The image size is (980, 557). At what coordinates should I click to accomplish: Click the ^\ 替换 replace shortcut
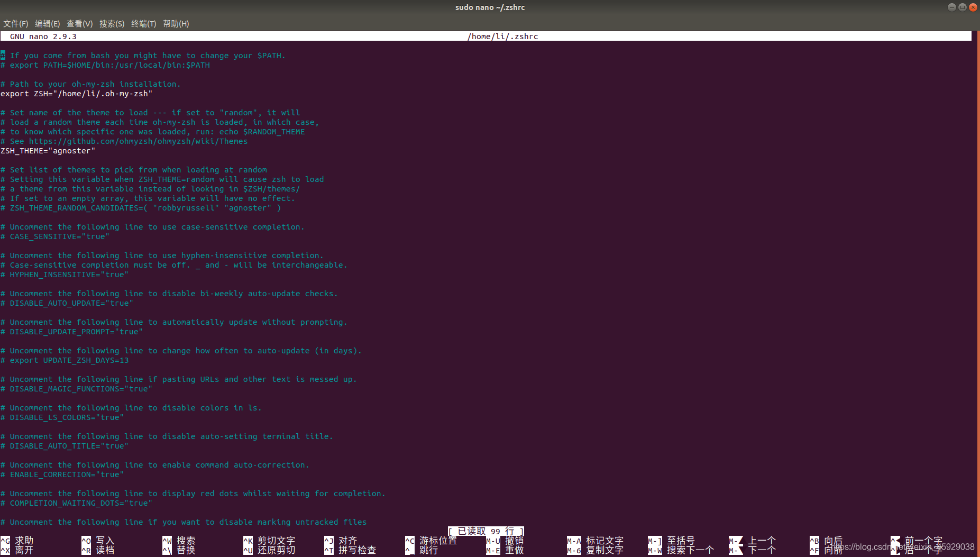(x=179, y=550)
